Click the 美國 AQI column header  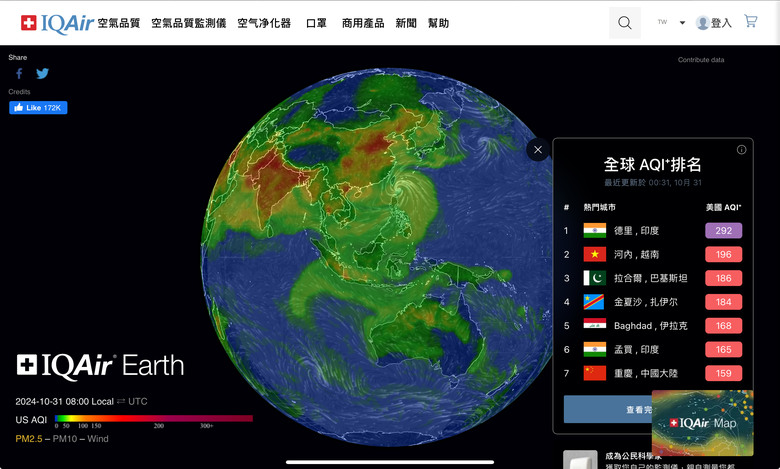(x=723, y=207)
